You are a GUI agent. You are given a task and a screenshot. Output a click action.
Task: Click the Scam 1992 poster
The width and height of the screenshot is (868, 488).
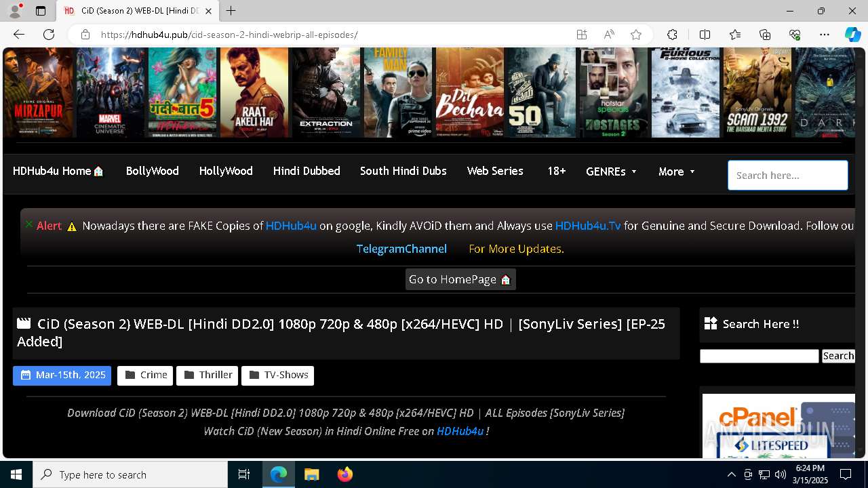pyautogui.click(x=757, y=93)
